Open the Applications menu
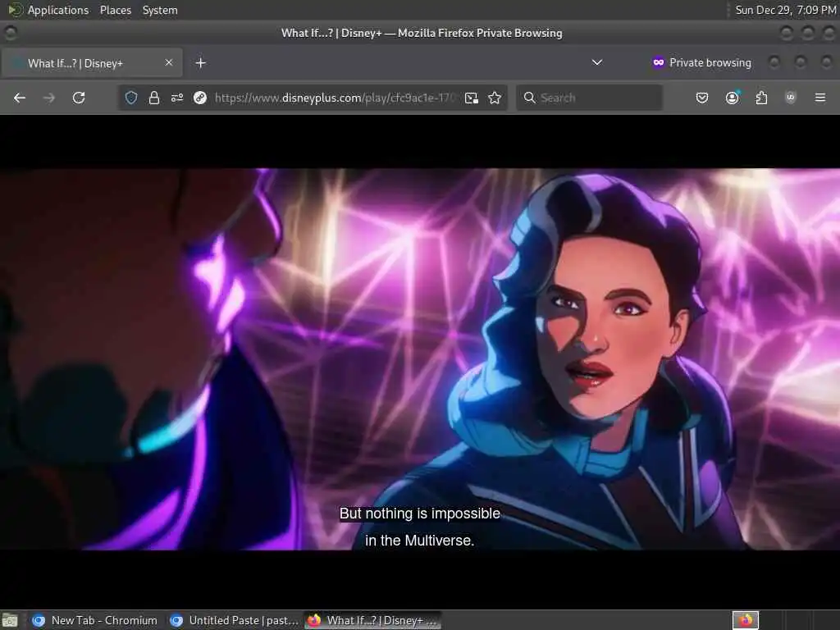The width and height of the screenshot is (840, 630). (x=48, y=10)
